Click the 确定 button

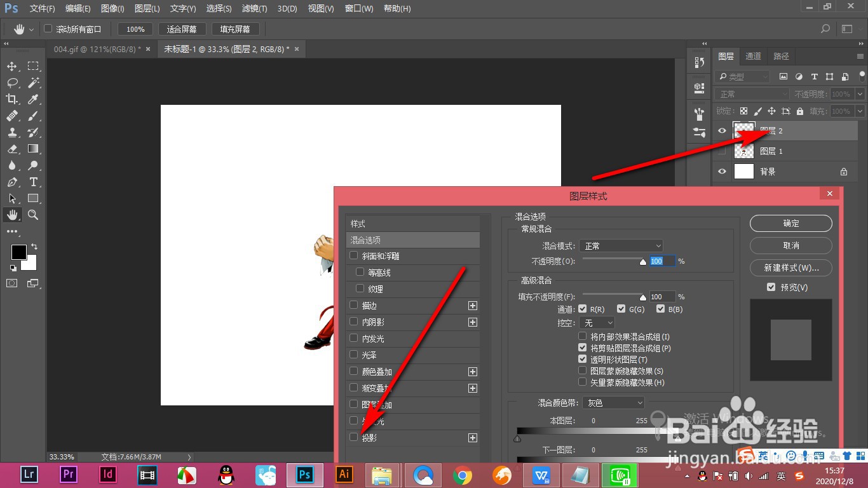[791, 223]
